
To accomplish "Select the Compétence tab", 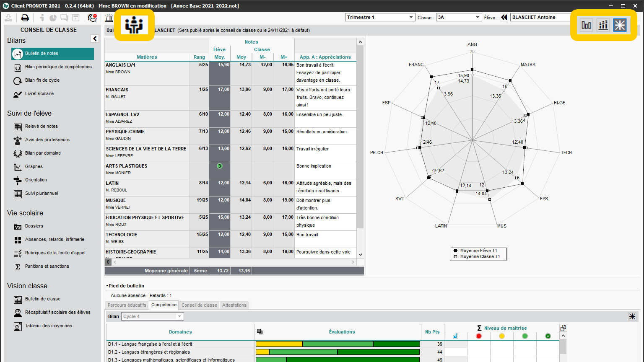I will (x=164, y=305).
